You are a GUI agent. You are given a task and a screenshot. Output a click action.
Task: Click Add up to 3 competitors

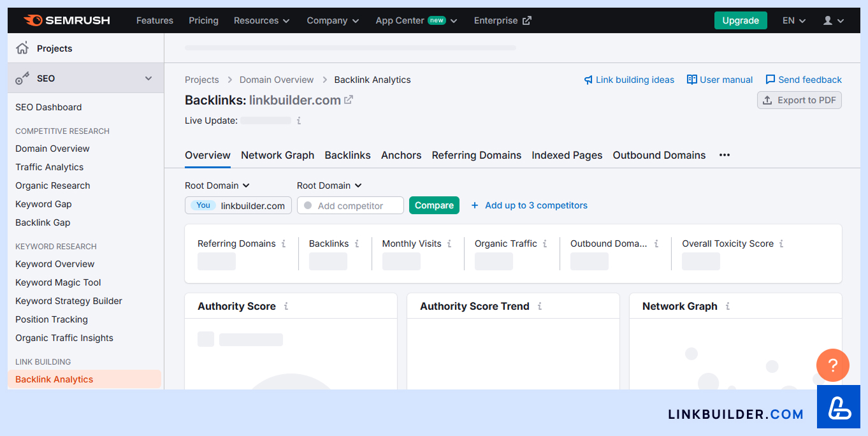click(x=529, y=205)
